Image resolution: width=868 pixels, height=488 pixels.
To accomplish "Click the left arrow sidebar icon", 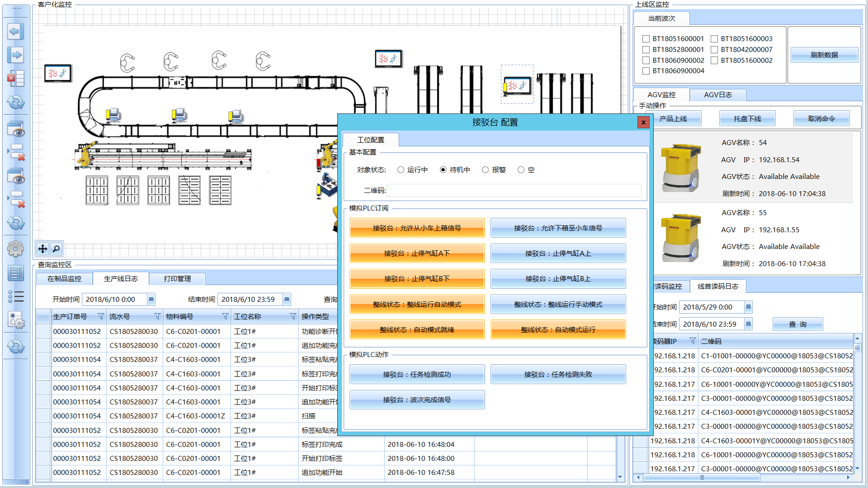I will (x=15, y=32).
